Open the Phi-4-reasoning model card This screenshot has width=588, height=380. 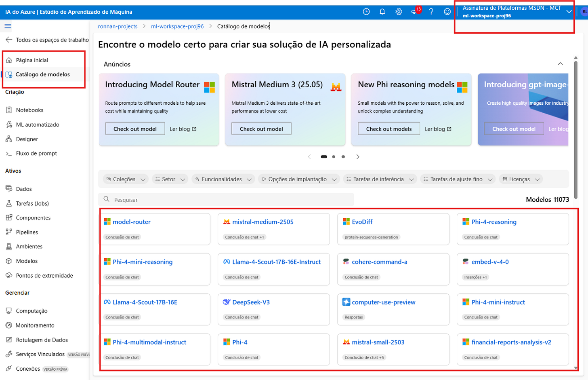point(513,229)
